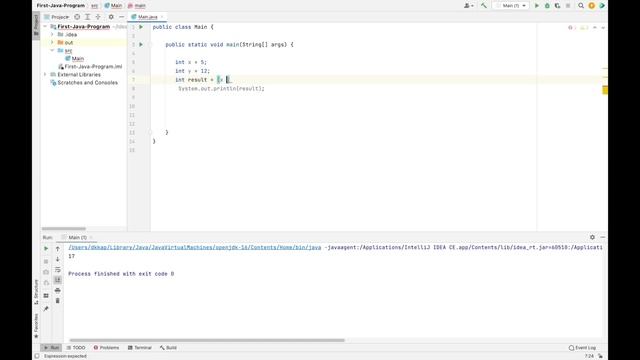Click Main class in navigation bar
Screen dimensions: 640x360
click(113, 6)
